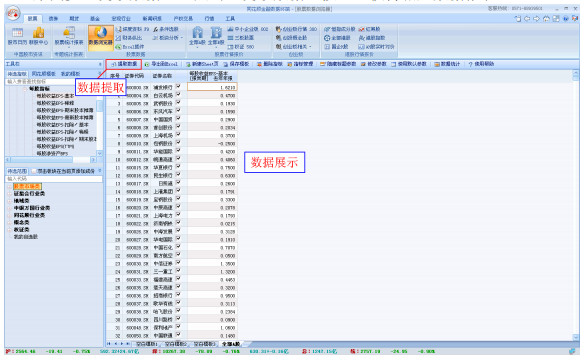Open 条件选股 in the ribbon
Screen dimensions: 584x361
pos(166,29)
